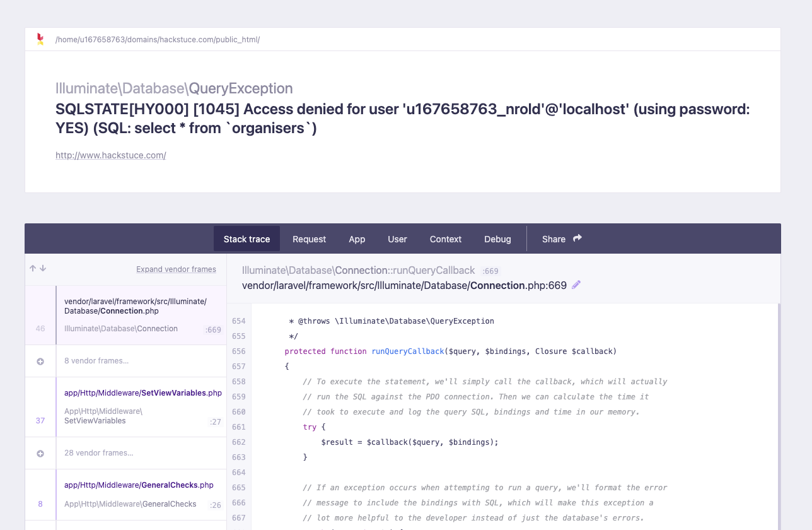The height and width of the screenshot is (530, 812).
Task: Open the App tab
Action: (357, 238)
